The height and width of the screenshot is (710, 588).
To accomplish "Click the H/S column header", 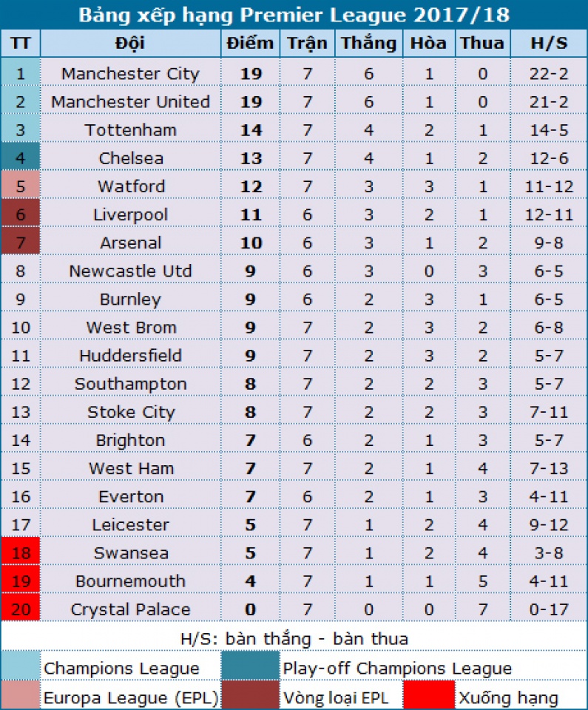I will coord(549,44).
